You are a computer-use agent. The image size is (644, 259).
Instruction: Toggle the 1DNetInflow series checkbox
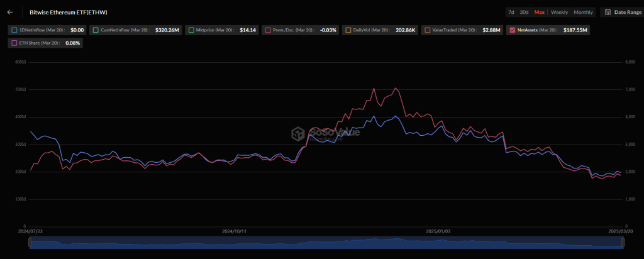point(14,30)
